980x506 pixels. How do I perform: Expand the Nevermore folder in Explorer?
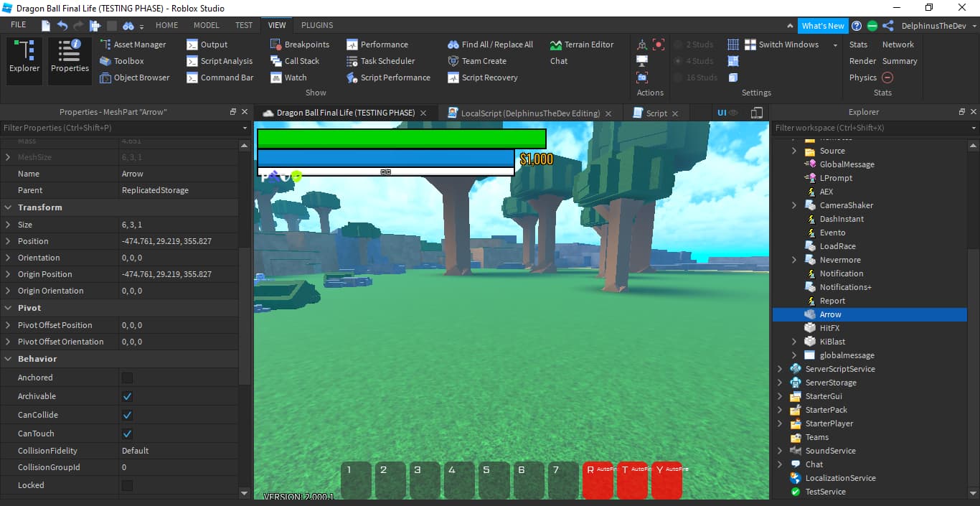coord(793,260)
